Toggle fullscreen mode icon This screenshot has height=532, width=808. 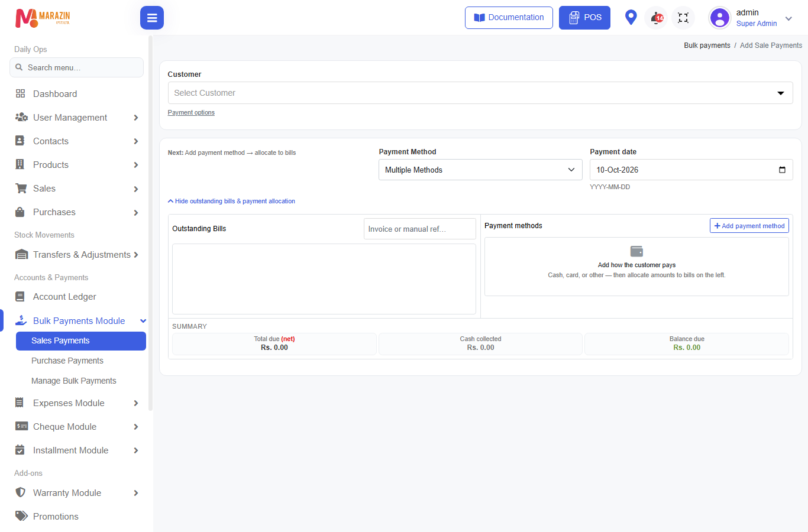pos(683,18)
